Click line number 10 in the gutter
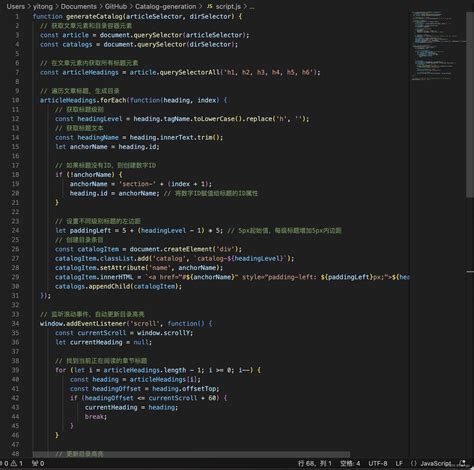 click(x=15, y=100)
